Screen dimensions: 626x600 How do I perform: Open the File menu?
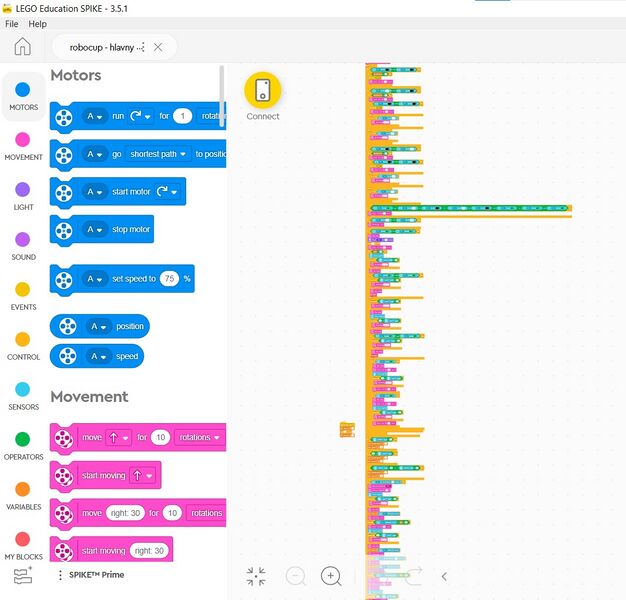[x=12, y=23]
